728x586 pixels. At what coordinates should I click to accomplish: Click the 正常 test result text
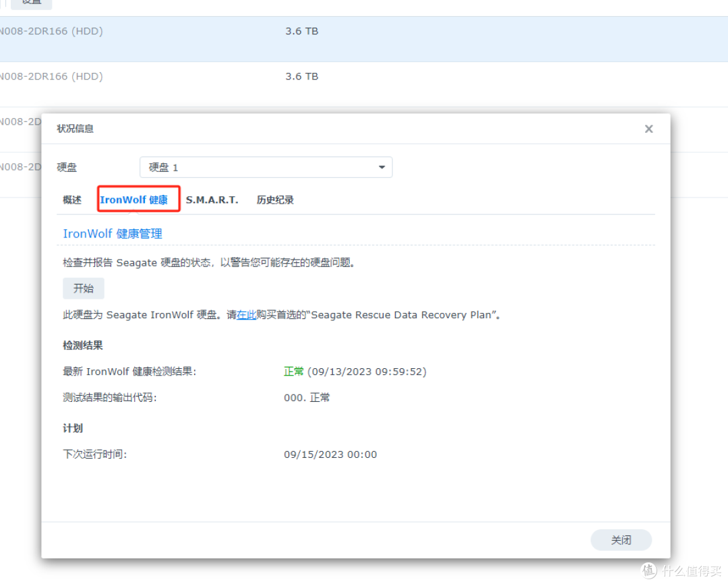293,372
